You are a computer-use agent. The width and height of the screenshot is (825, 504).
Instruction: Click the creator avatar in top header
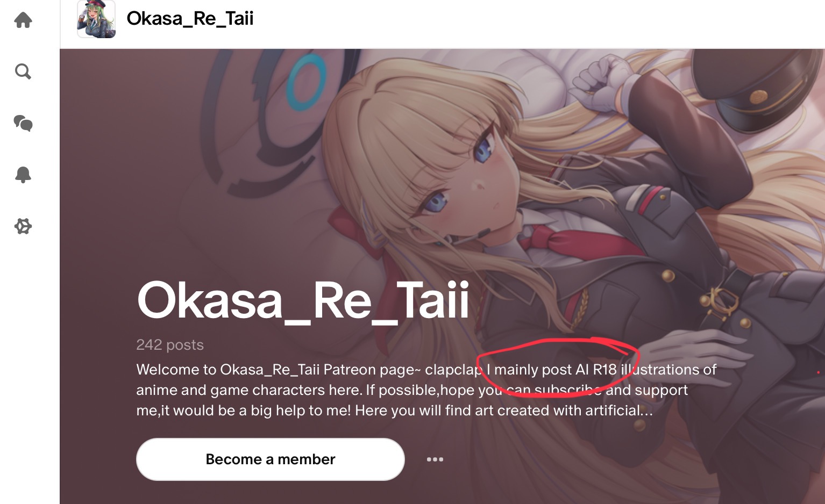pos(96,19)
